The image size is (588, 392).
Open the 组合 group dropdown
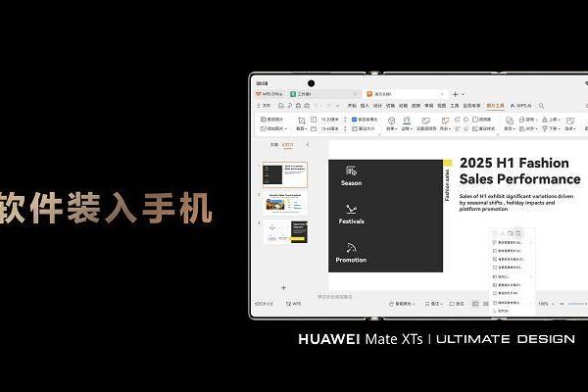[510, 123]
